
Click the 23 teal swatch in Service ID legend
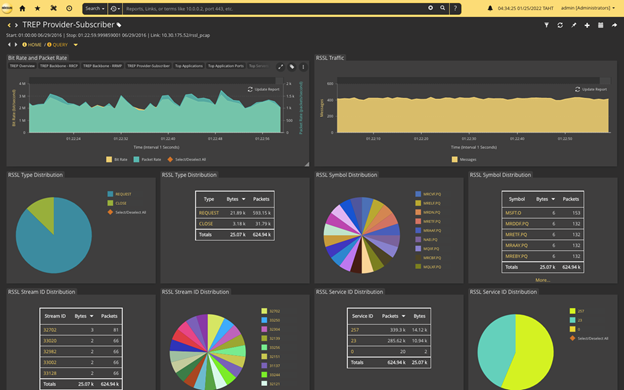[572, 320]
